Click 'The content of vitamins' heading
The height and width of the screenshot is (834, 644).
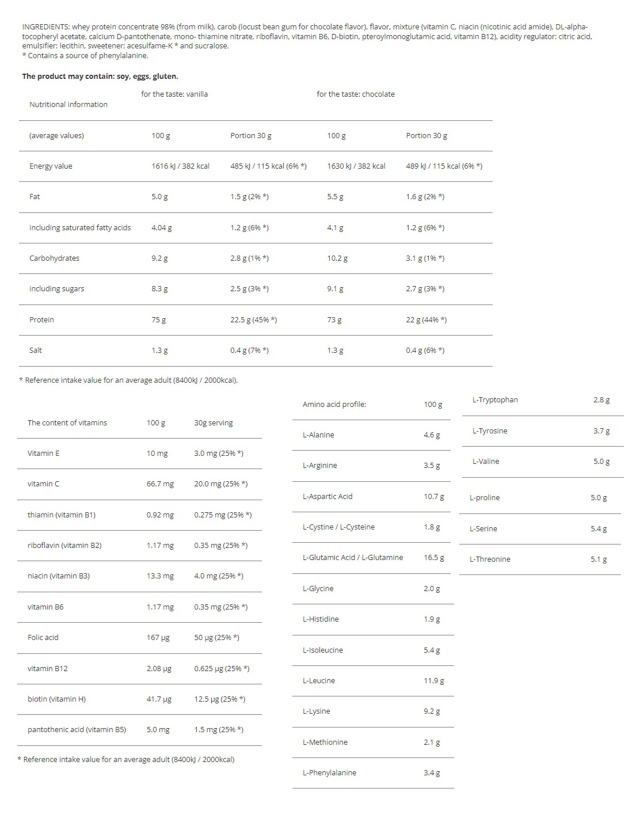pos(67,422)
